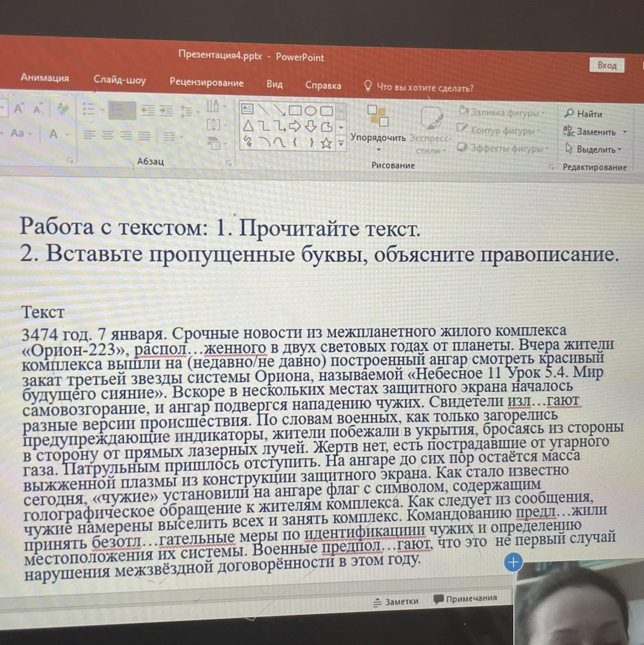Select the Left Brace shape
The image size is (644, 645).
click(295, 142)
